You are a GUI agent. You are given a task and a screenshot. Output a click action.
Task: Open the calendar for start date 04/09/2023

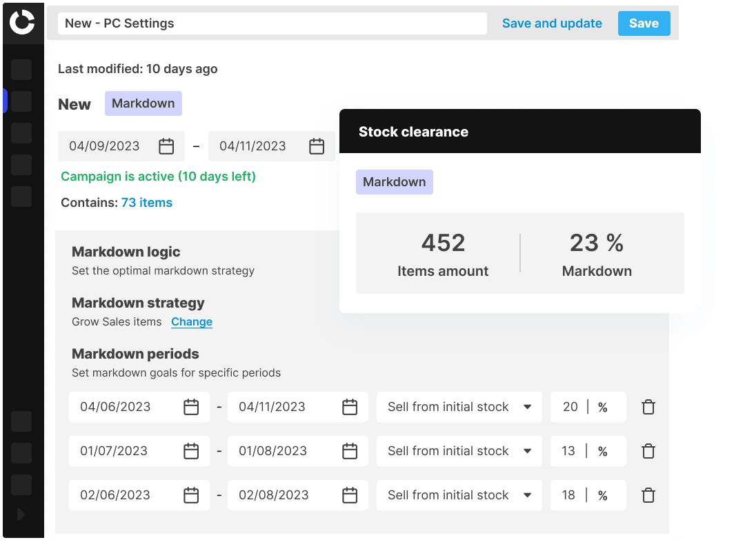click(x=166, y=146)
